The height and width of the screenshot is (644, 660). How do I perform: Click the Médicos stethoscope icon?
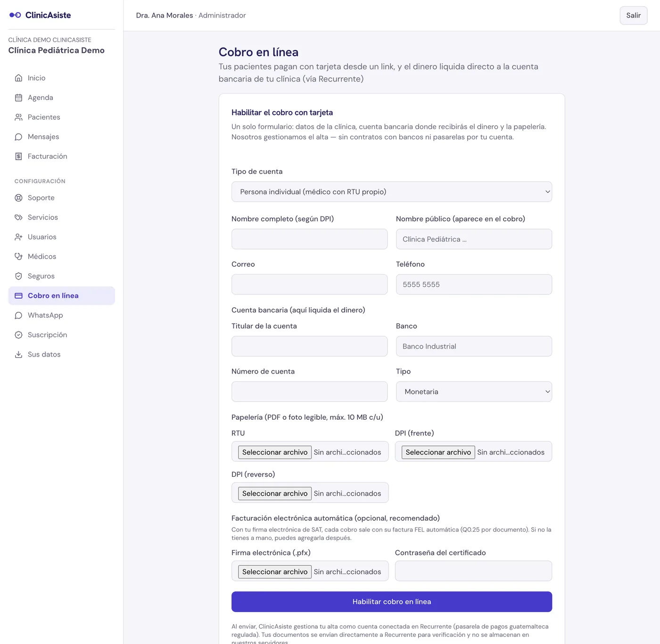pos(18,256)
